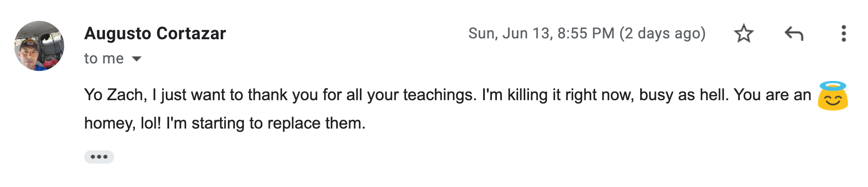Reply to Augusto Cortazar's message
The width and height of the screenshot is (868, 187).
pos(793,33)
